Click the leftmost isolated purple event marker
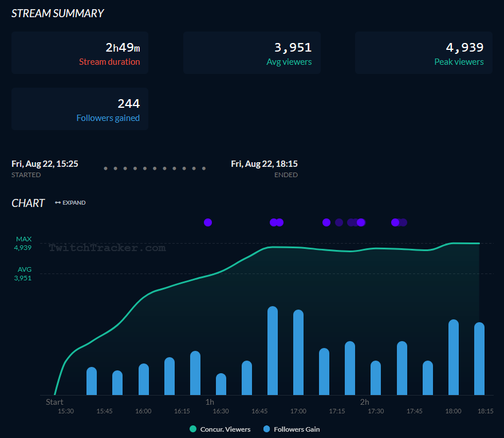 (x=208, y=222)
